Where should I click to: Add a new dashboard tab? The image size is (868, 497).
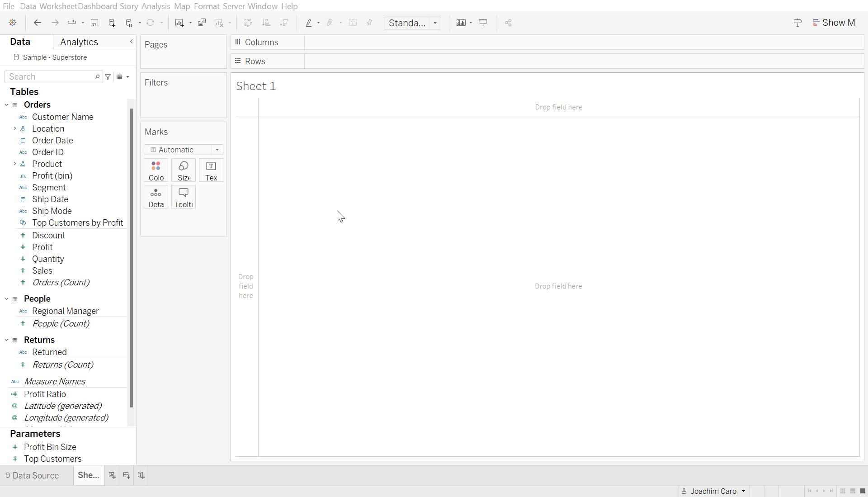pyautogui.click(x=127, y=475)
